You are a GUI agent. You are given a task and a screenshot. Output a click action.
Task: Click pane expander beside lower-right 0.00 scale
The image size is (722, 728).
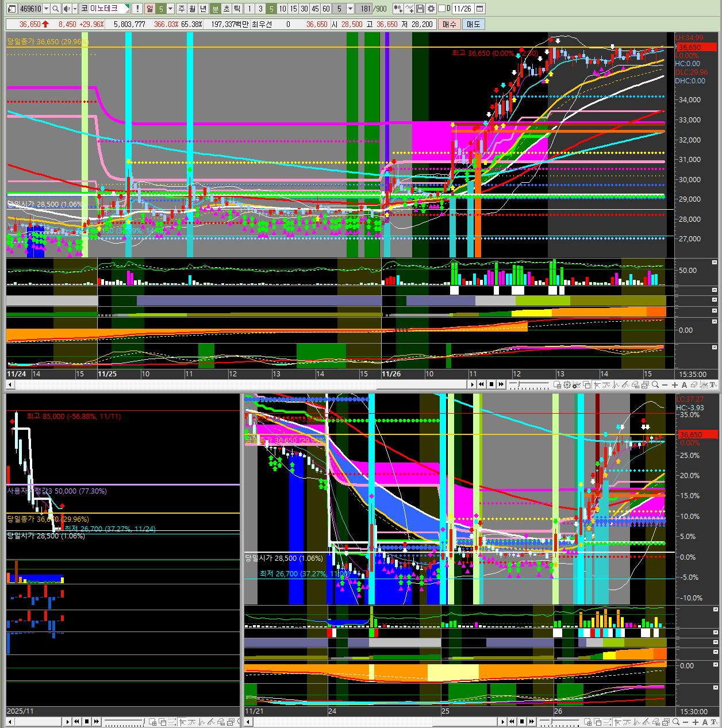point(716,664)
